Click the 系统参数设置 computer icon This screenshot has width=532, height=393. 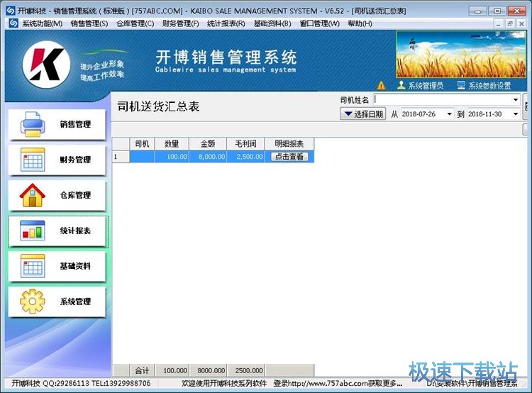click(x=462, y=85)
